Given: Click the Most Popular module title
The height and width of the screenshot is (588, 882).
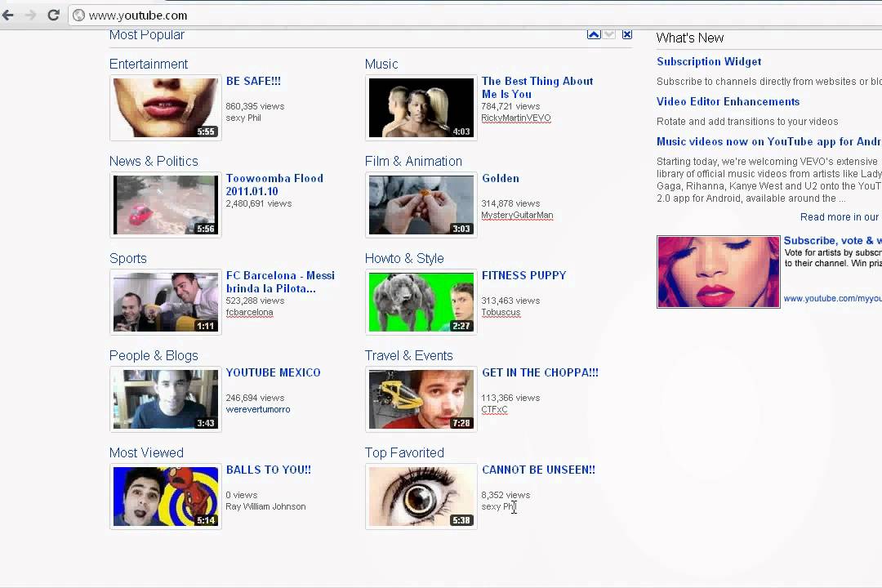Looking at the screenshot, I should click(147, 35).
